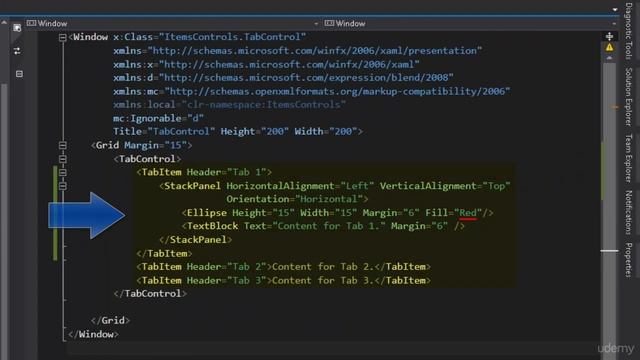Click the Height="200" attribute on Title line

point(255,131)
